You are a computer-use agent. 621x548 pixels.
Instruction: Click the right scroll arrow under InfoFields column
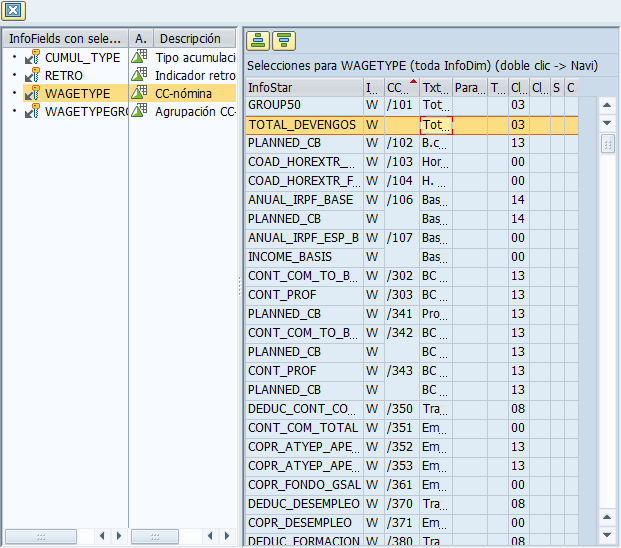(x=119, y=536)
